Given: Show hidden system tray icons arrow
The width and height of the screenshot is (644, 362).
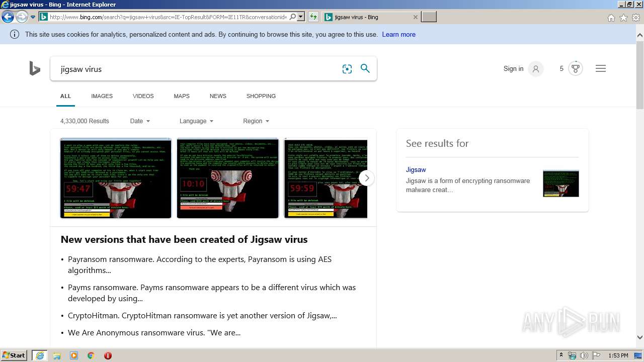Looking at the screenshot, I should point(561,355).
